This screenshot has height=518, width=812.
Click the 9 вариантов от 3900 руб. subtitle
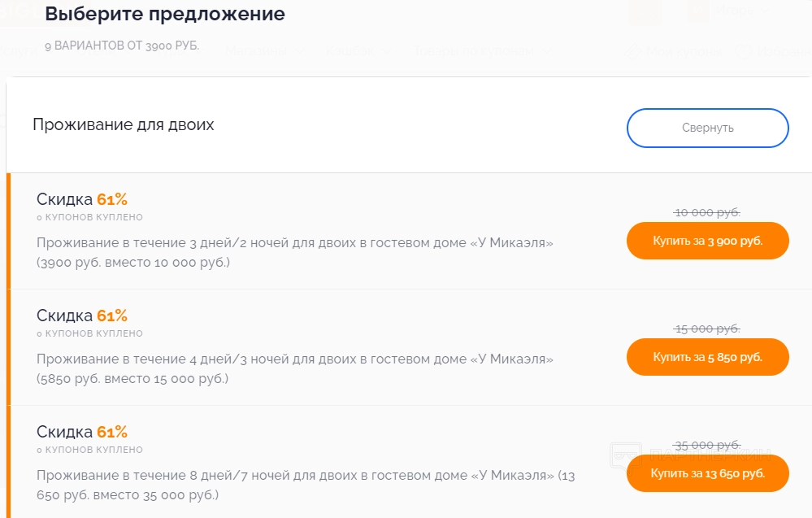coord(122,46)
